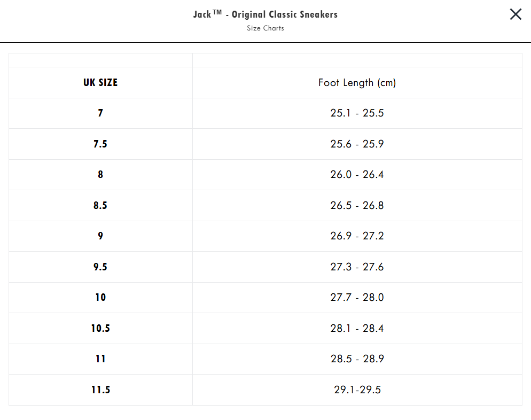The height and width of the screenshot is (420, 531).
Task: Select UK size 8.5 cell
Action: tap(100, 205)
